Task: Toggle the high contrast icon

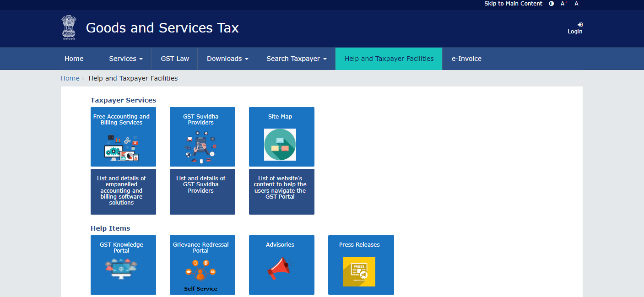Action: click(x=551, y=4)
